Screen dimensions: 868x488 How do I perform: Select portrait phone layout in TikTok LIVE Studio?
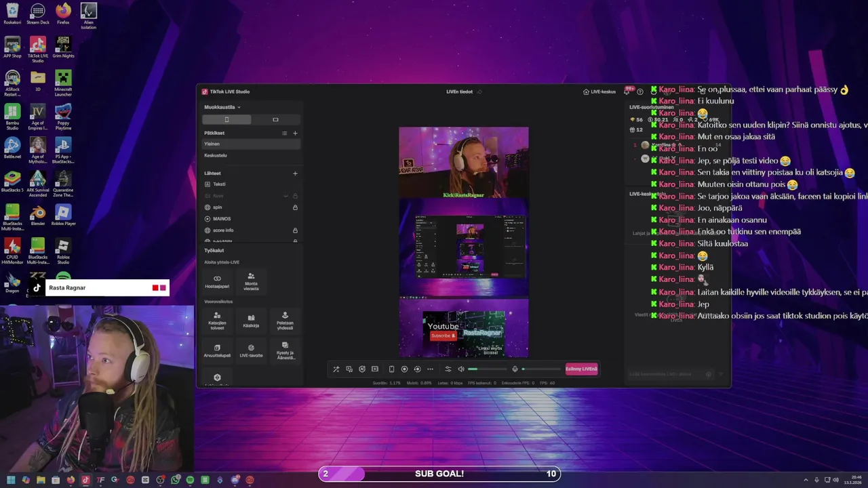click(x=226, y=120)
